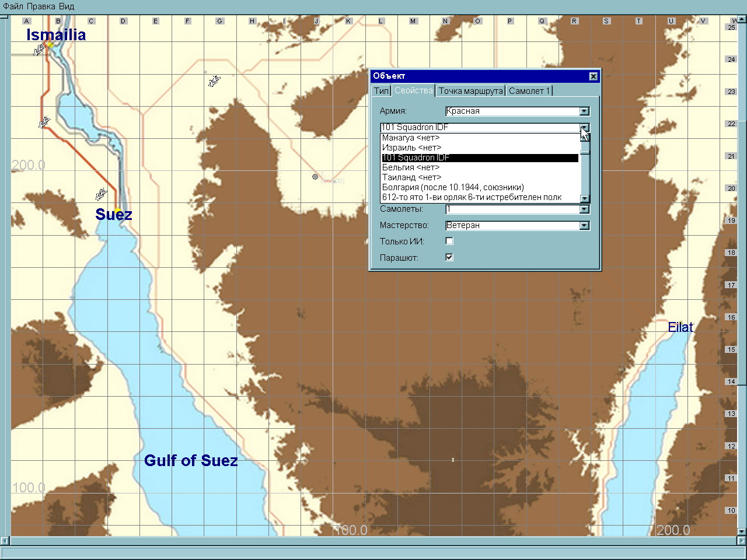Click grid column header S
The height and width of the screenshot is (560, 747).
click(606, 21)
